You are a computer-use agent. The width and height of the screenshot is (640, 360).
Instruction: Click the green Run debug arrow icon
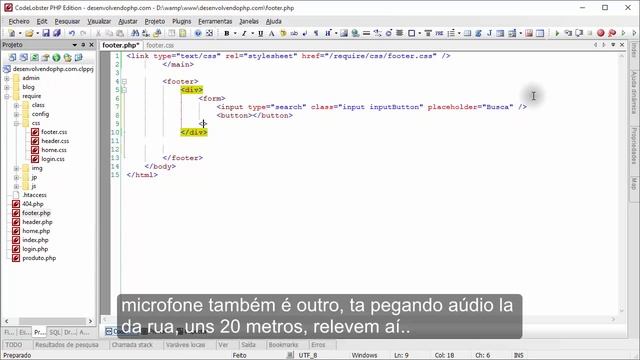coord(557,33)
